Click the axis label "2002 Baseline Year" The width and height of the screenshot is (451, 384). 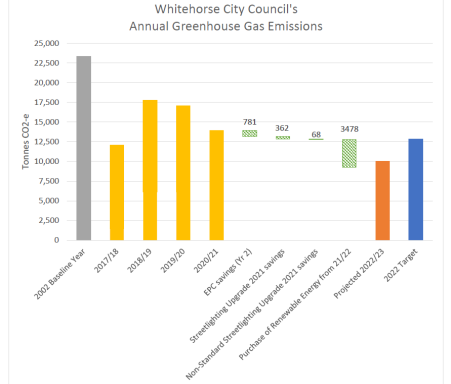coord(60,274)
